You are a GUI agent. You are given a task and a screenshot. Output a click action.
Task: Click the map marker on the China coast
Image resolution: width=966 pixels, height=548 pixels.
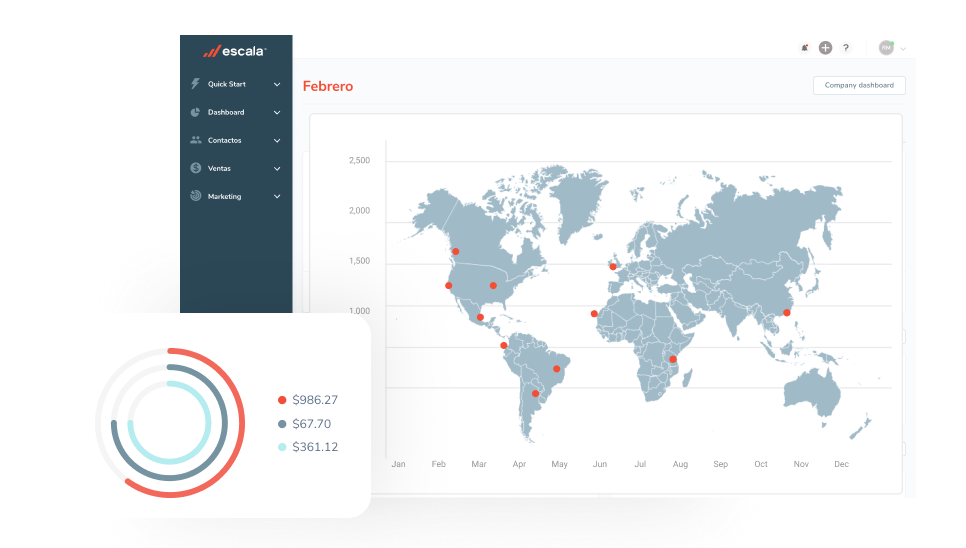point(787,313)
